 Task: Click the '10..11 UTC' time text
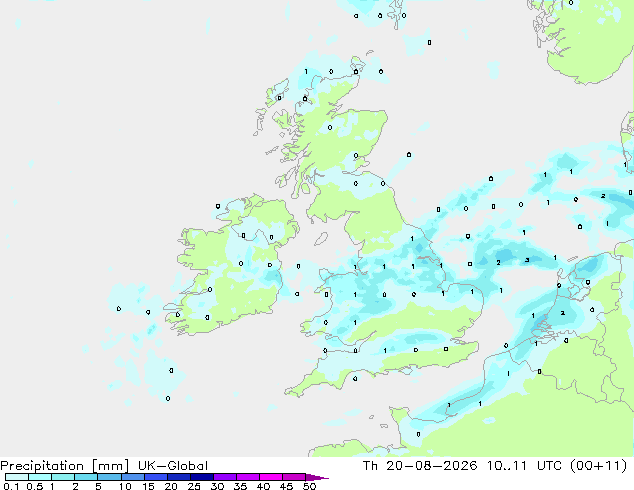[524, 466]
